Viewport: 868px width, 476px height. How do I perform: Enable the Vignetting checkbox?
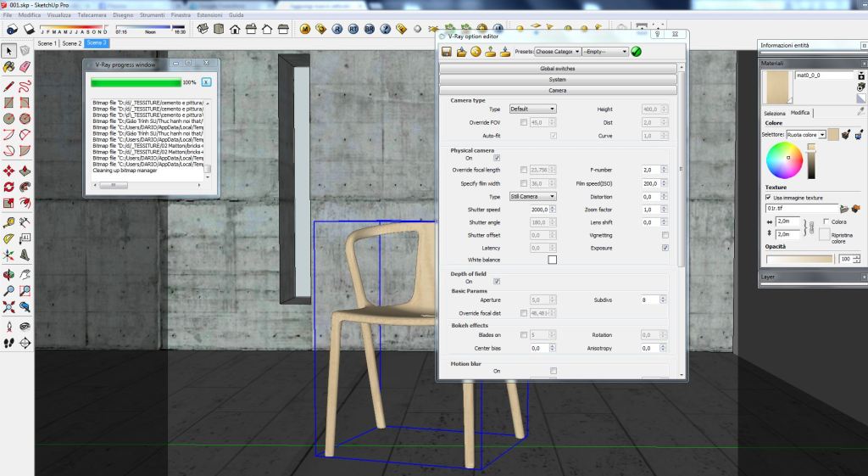[x=665, y=235]
